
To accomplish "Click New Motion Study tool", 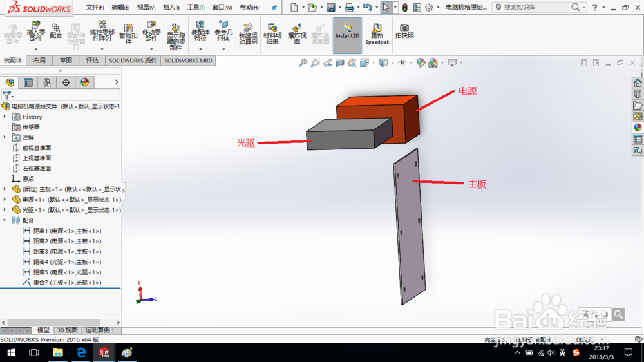I will pos(248,34).
